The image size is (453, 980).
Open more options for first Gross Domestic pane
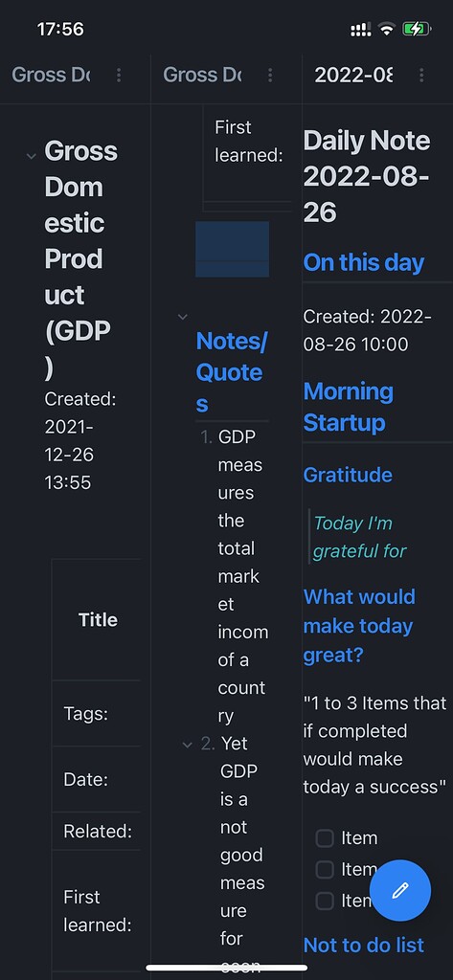118,75
